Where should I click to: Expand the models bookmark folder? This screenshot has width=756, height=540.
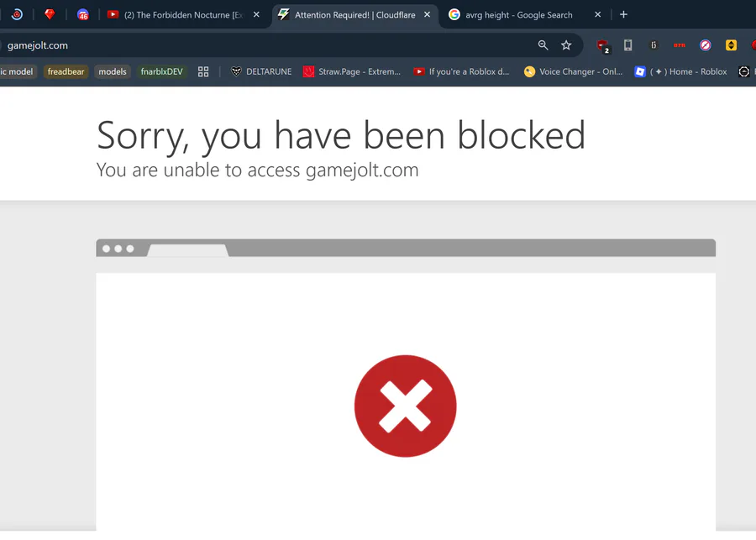[113, 72]
